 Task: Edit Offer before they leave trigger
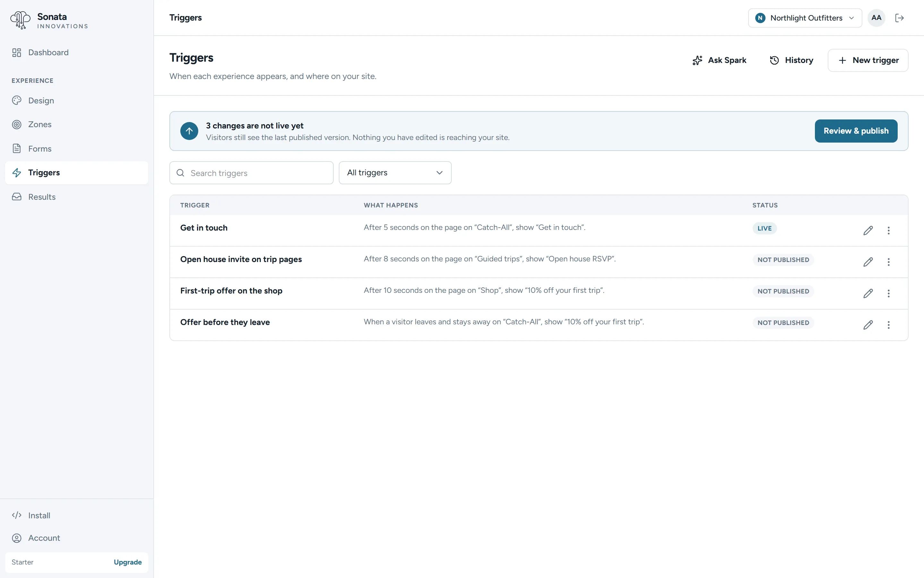point(868,325)
